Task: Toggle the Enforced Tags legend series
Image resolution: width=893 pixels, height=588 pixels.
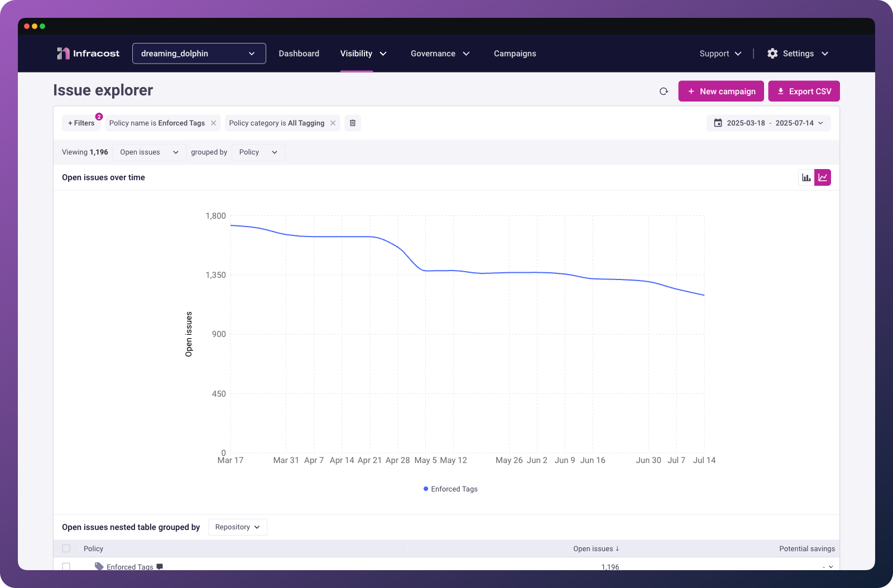Action: (450, 489)
